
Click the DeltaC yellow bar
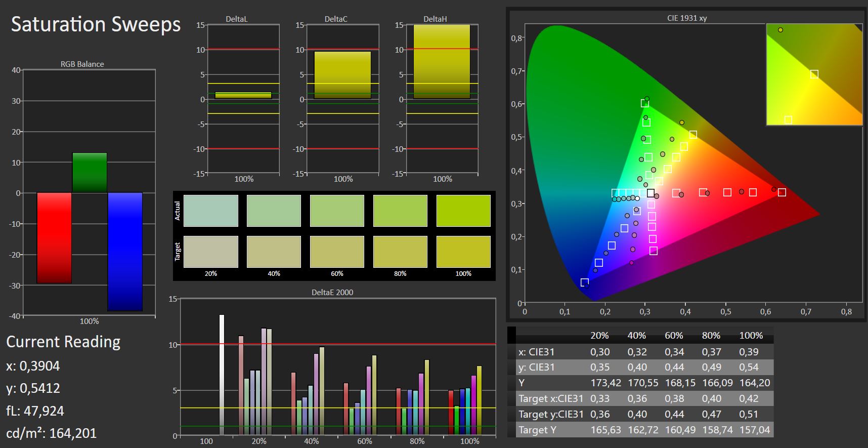coord(342,75)
